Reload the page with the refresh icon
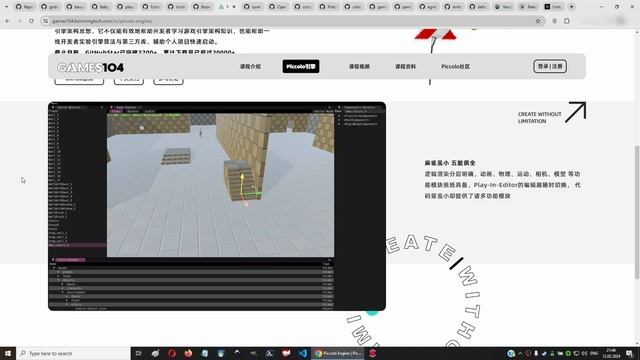The image size is (640, 360). (x=31, y=21)
